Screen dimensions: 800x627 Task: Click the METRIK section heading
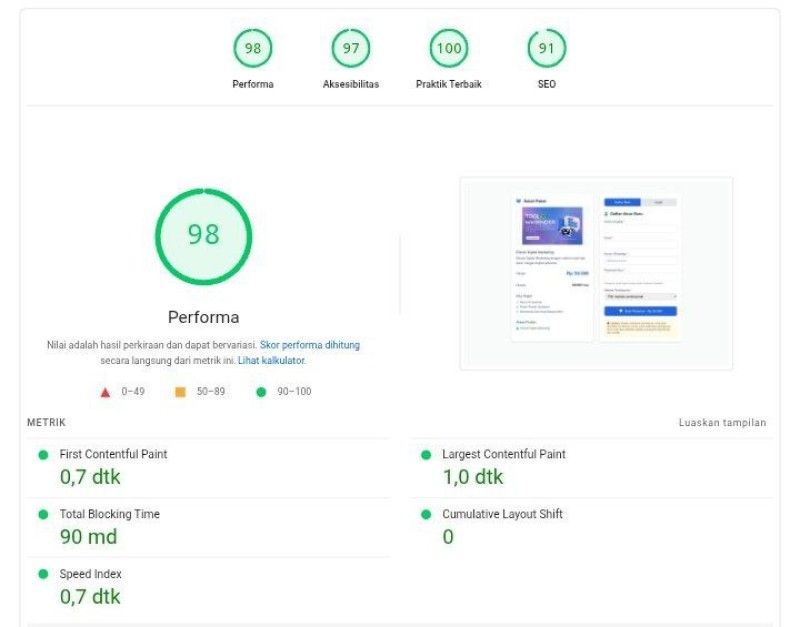46,423
